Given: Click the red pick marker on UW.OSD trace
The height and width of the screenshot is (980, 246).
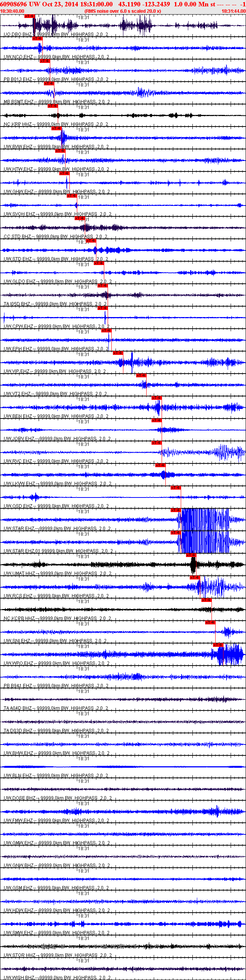Looking at the screenshot, I should pos(175,487).
